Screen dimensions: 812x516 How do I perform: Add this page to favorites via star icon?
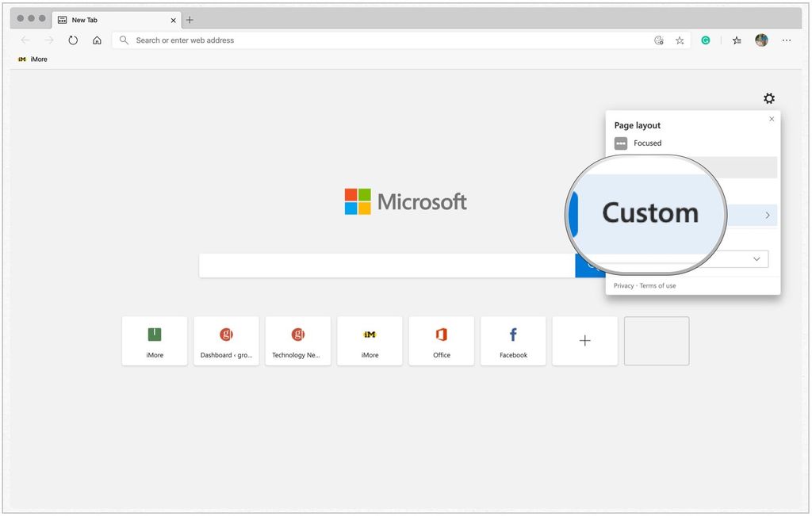(680, 40)
